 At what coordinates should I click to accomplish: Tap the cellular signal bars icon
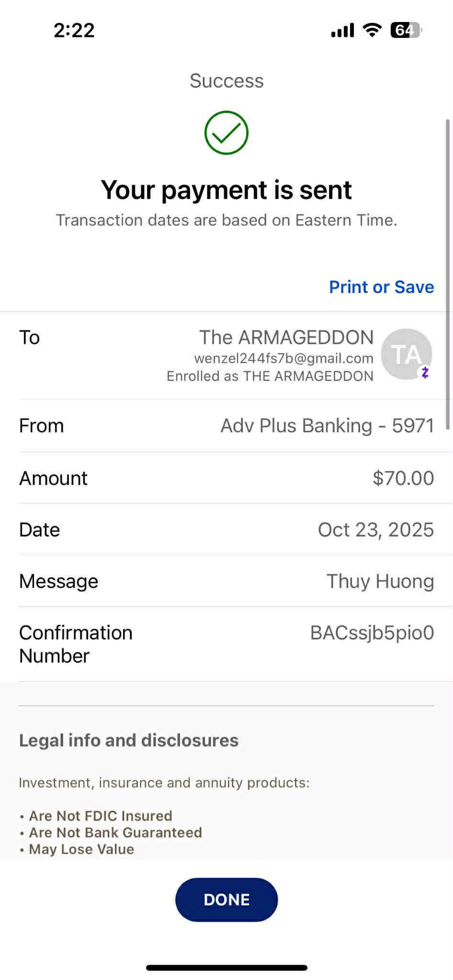342,30
